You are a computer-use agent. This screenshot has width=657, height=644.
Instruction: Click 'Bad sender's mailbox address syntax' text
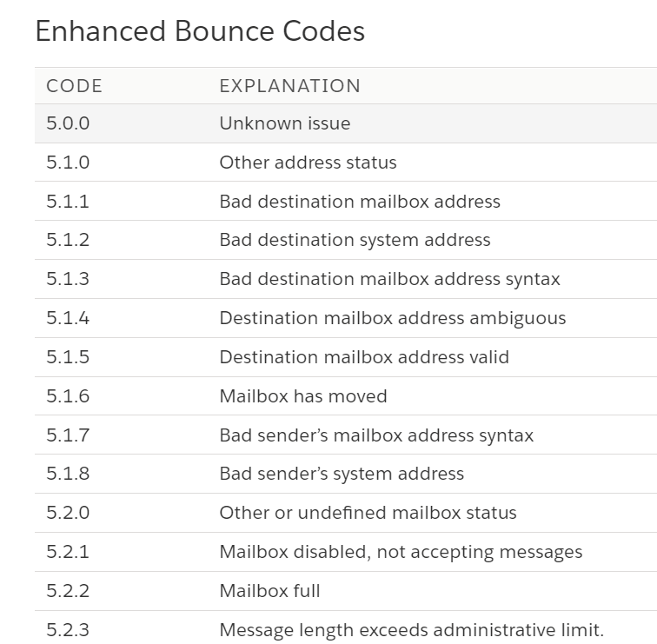coord(376,435)
